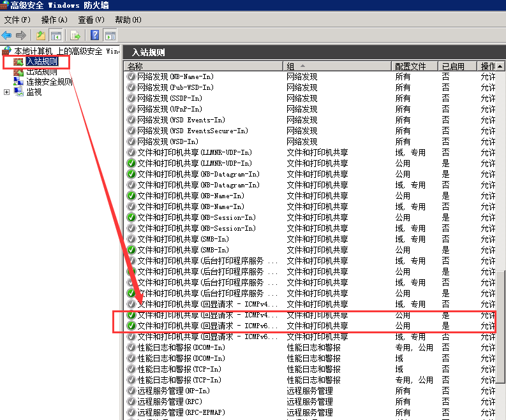The width and height of the screenshot is (506, 420).
Task: Click 远程服务管理 group cell of the RPC-EPMAP row
Action: pyautogui.click(x=310, y=412)
